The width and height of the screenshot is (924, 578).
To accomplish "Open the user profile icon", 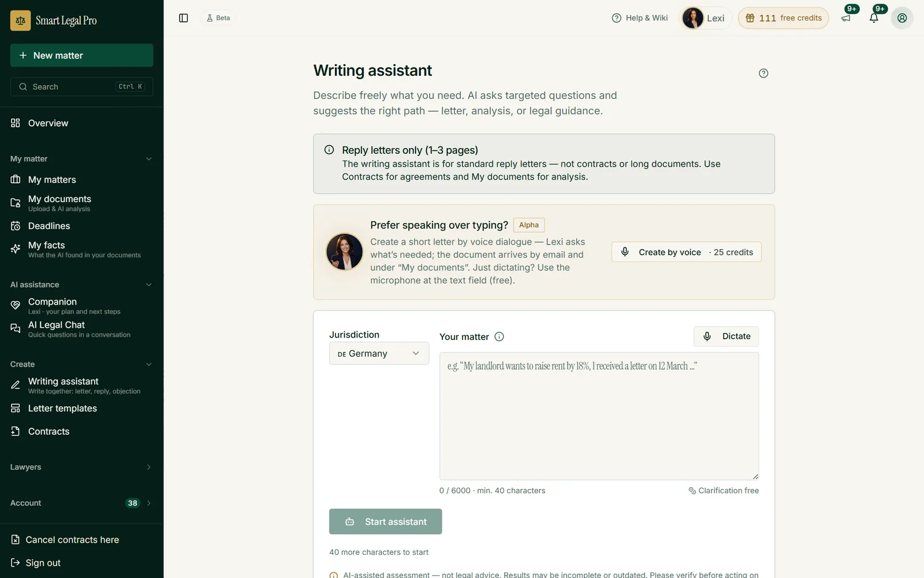I will [x=902, y=18].
